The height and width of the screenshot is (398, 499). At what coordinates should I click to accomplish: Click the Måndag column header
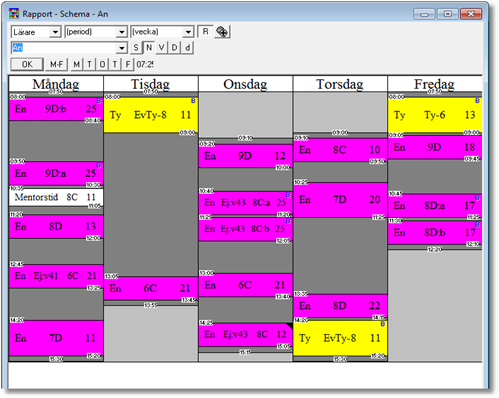click(x=56, y=84)
